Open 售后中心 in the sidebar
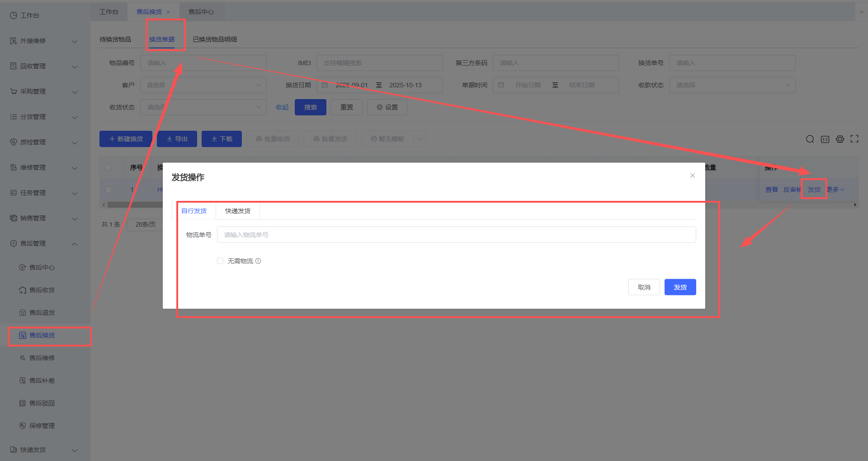 [x=42, y=267]
